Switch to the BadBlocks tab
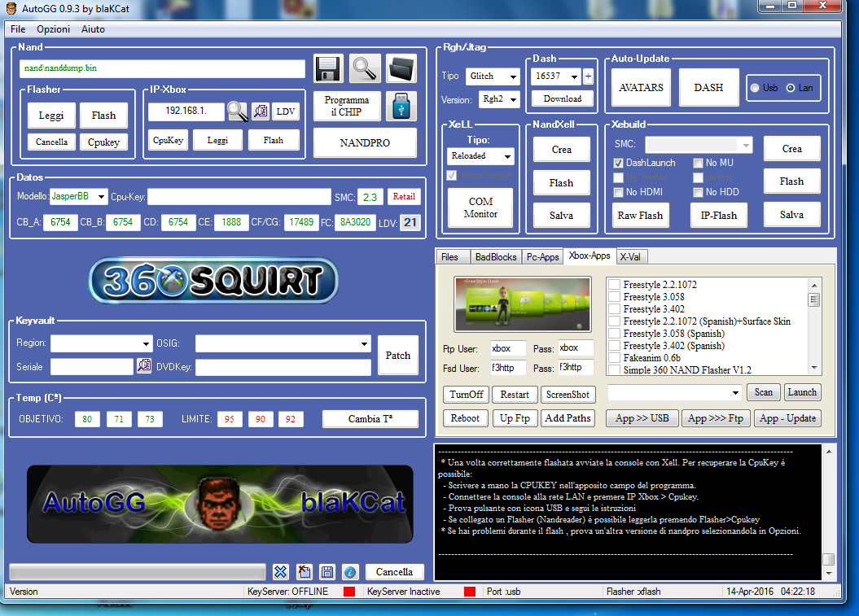This screenshot has height=616, width=859. click(x=496, y=257)
